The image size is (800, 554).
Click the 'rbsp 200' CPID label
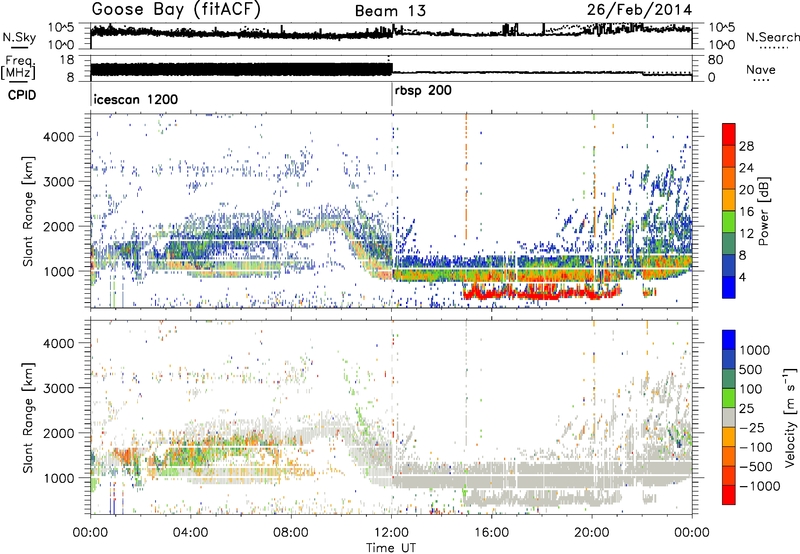pos(423,91)
